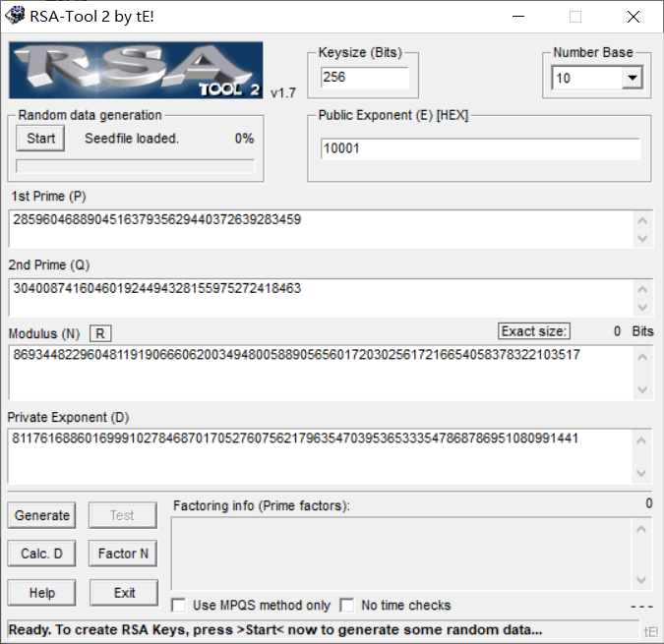Viewport: 664px width, 644px height.
Task: Click down arrow of 1st Prime scrollbar
Action: click(x=642, y=239)
